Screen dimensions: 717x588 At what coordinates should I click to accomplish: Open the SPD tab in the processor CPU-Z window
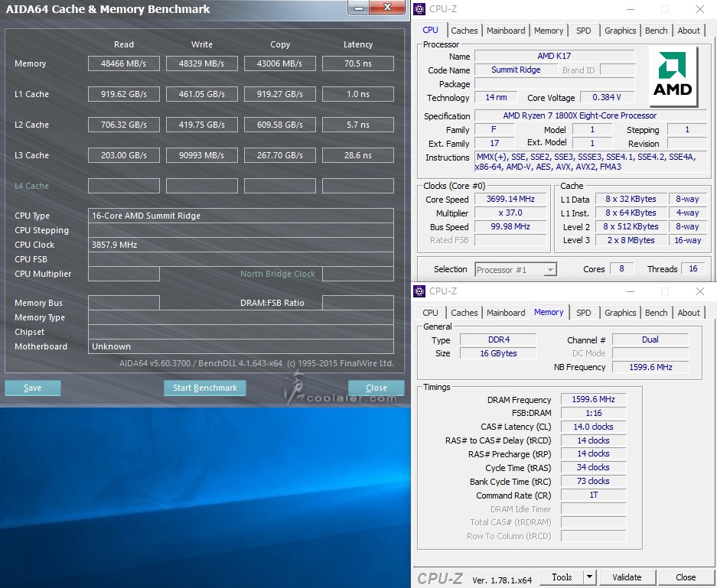click(584, 31)
